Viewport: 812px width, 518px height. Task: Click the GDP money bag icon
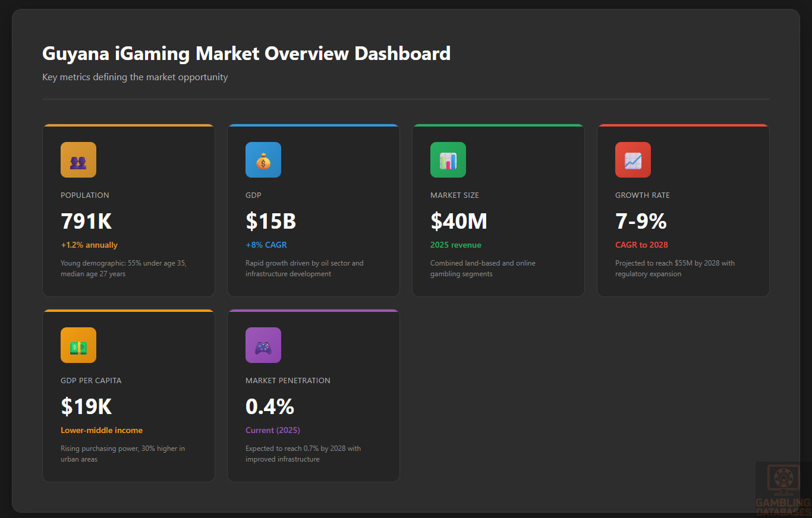tap(263, 160)
